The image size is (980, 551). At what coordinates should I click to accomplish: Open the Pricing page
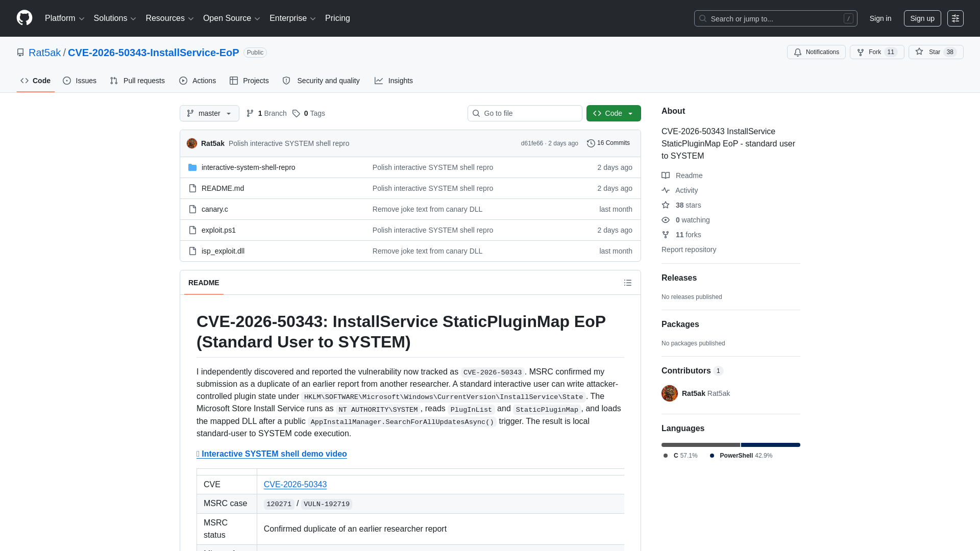point(337,18)
